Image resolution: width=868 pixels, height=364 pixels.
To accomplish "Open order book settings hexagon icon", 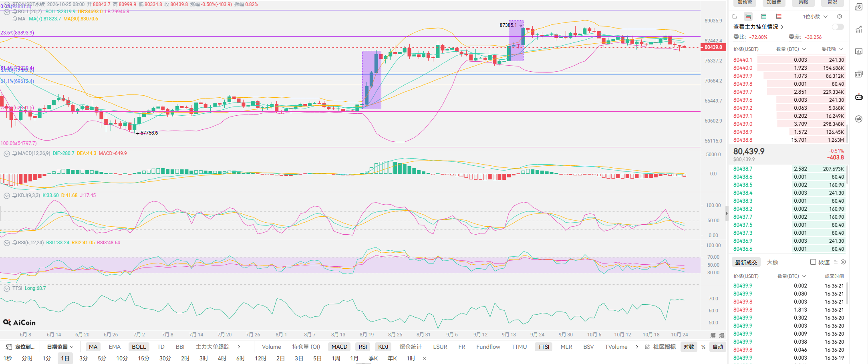I will [840, 16].
